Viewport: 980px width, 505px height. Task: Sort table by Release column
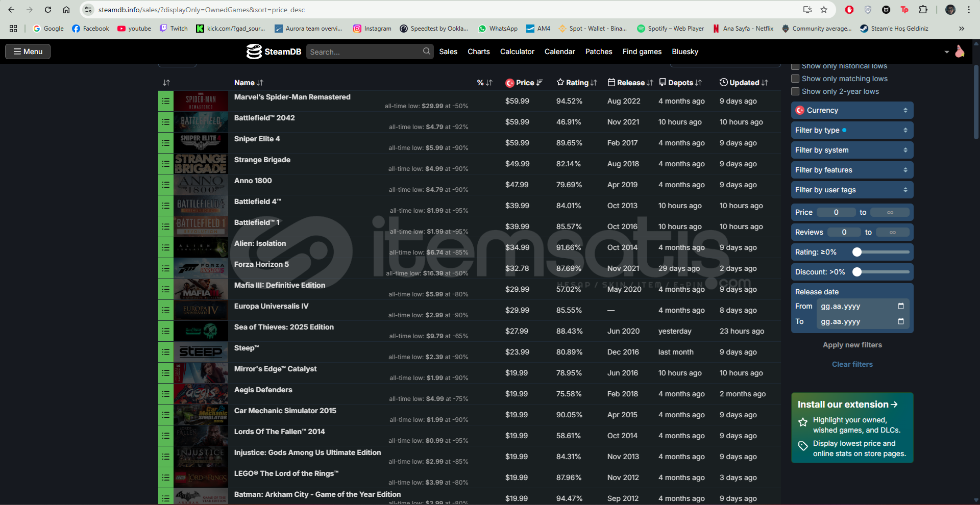(x=630, y=83)
